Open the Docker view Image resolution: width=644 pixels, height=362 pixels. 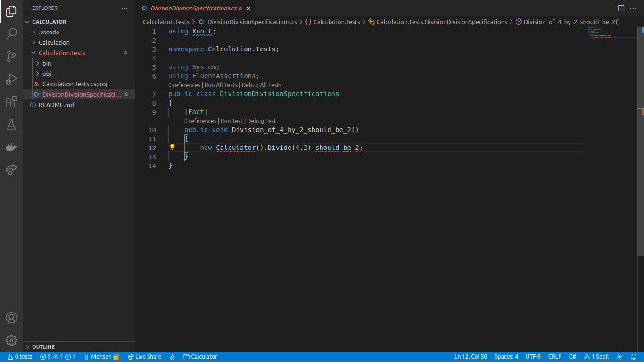[11, 147]
